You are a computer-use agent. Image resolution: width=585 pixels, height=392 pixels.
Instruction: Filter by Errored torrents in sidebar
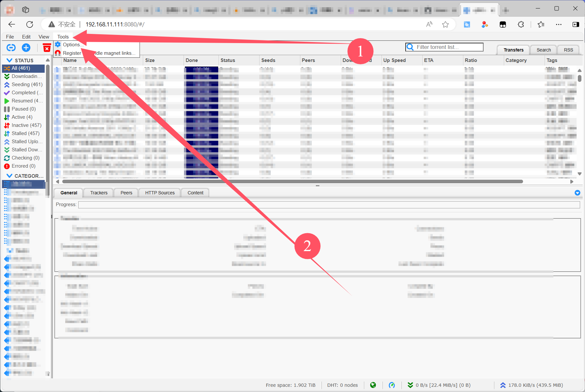click(x=23, y=166)
